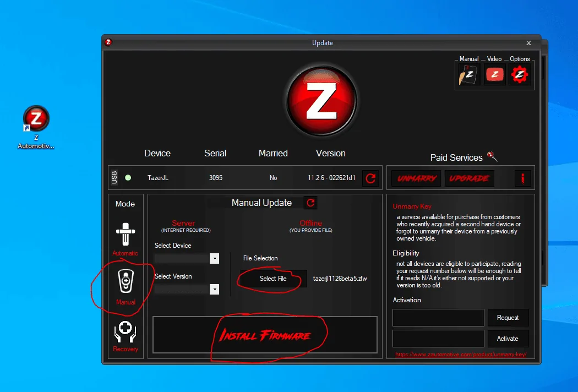This screenshot has width=578, height=392.
Task: Click the Unmarry Key heading
Action: pyautogui.click(x=412, y=206)
